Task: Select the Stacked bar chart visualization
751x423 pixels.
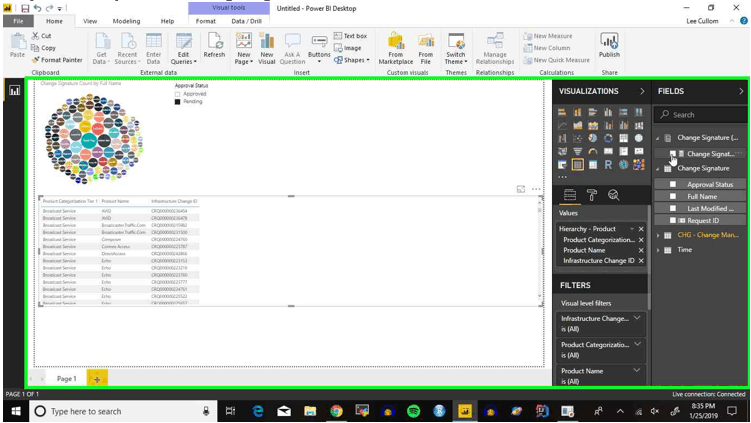Action: pyautogui.click(x=562, y=112)
